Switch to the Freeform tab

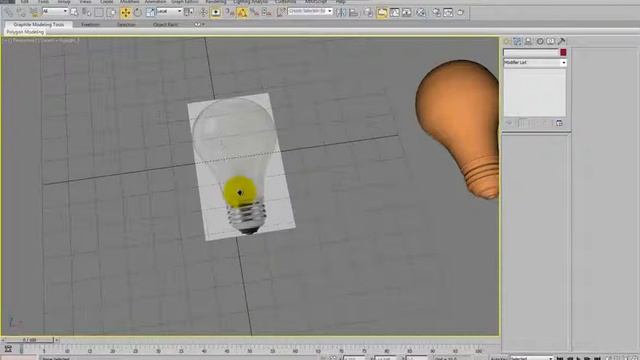coord(91,24)
